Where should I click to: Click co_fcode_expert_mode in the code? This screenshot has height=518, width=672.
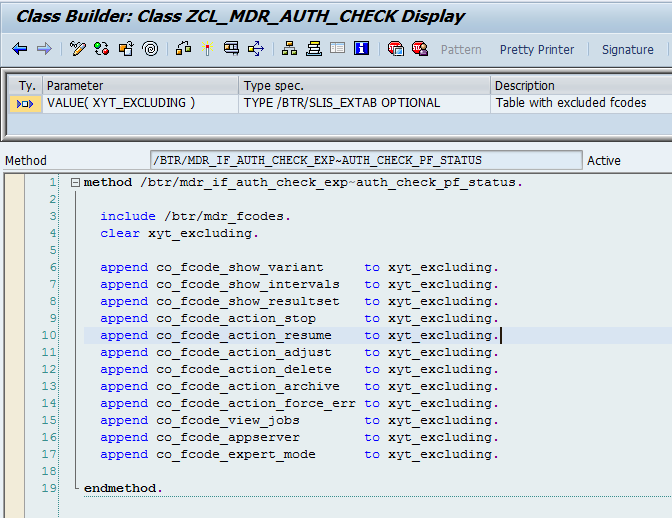pos(236,455)
